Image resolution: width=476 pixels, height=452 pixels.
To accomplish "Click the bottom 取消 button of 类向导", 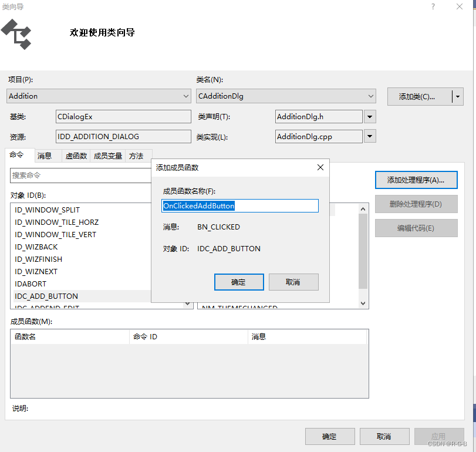I will (x=384, y=437).
